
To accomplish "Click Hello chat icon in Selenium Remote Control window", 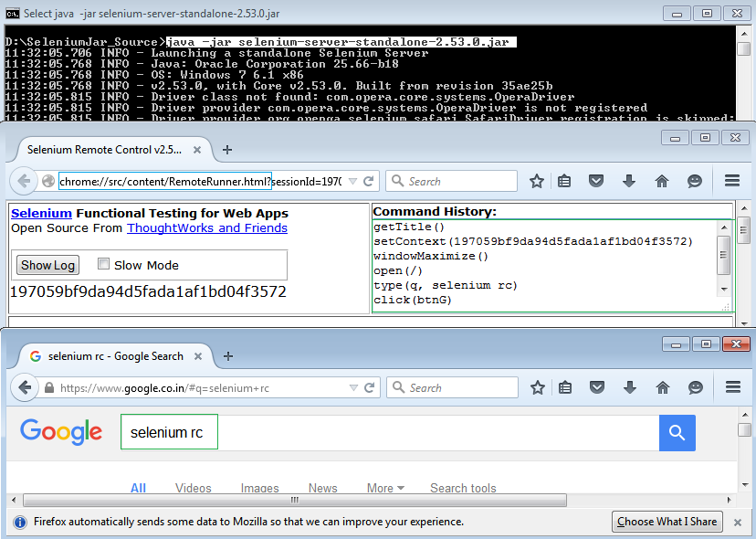I will 694,182.
